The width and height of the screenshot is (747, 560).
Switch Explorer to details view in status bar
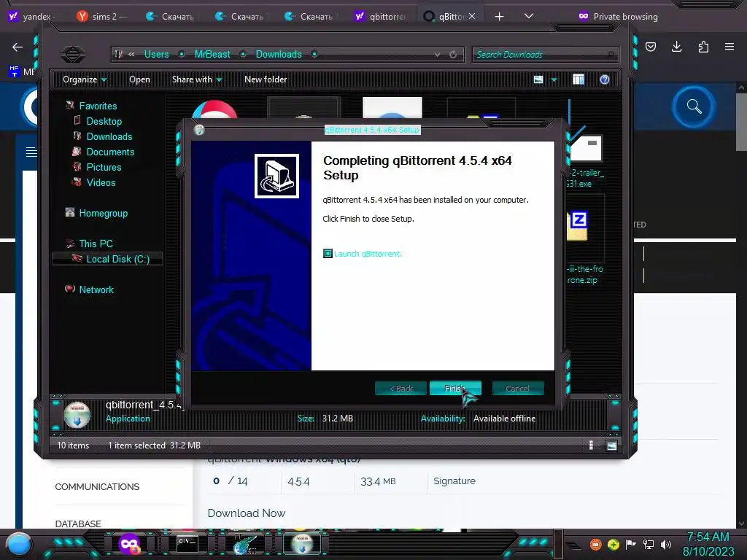(591, 446)
